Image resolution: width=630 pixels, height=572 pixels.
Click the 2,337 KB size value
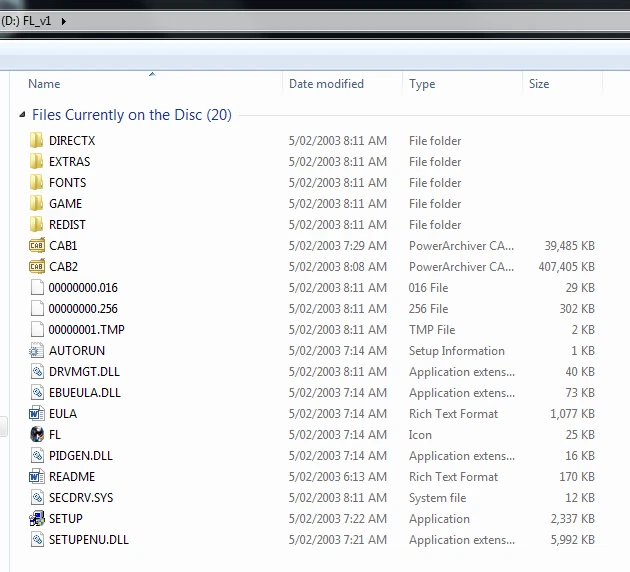pos(573,519)
